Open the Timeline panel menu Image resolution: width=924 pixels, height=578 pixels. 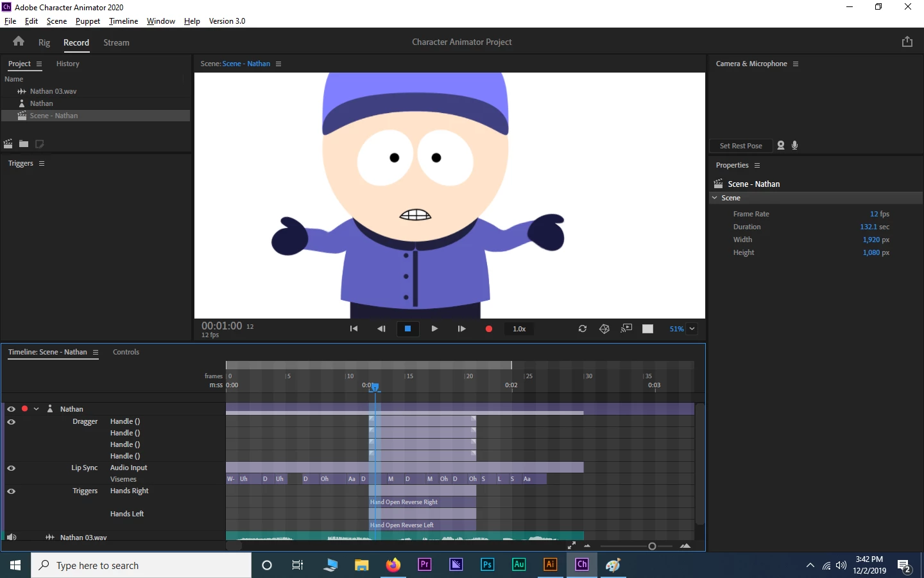coord(96,353)
